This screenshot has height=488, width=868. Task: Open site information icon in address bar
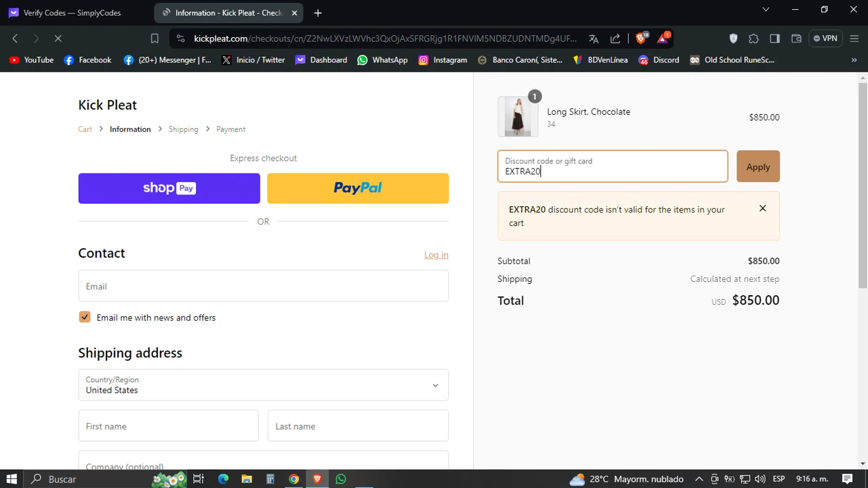coord(181,38)
